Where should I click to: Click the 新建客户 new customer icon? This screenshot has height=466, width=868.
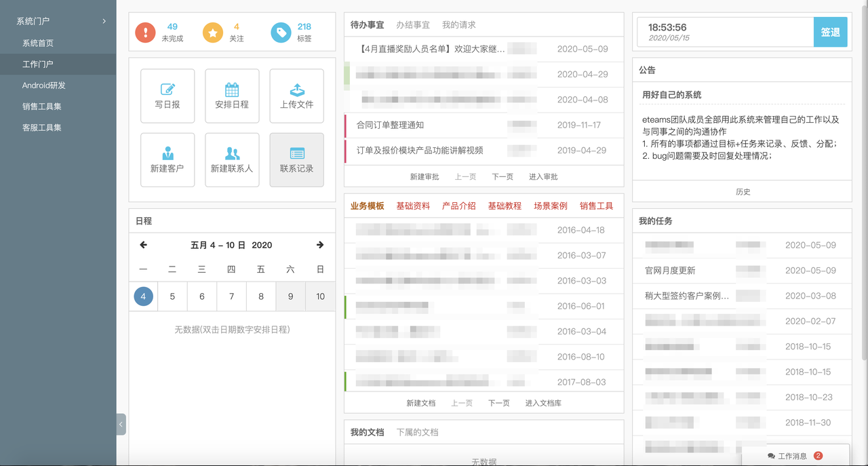coord(167,160)
